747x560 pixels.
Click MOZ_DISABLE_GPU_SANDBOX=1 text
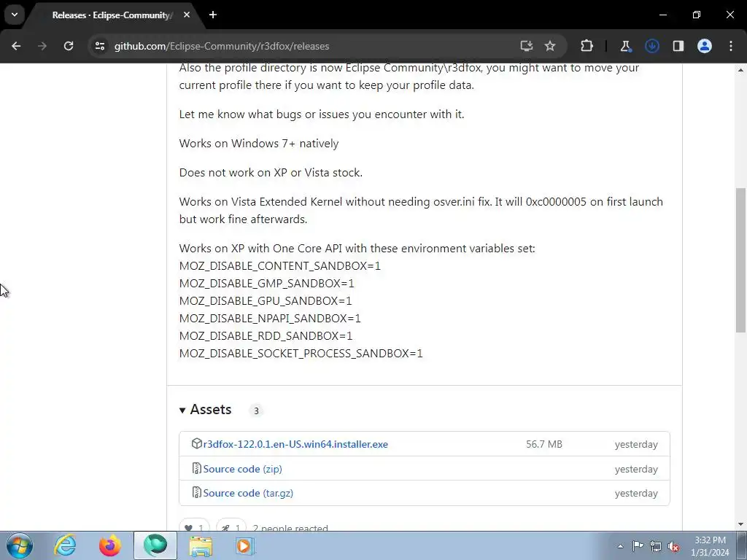266,301
